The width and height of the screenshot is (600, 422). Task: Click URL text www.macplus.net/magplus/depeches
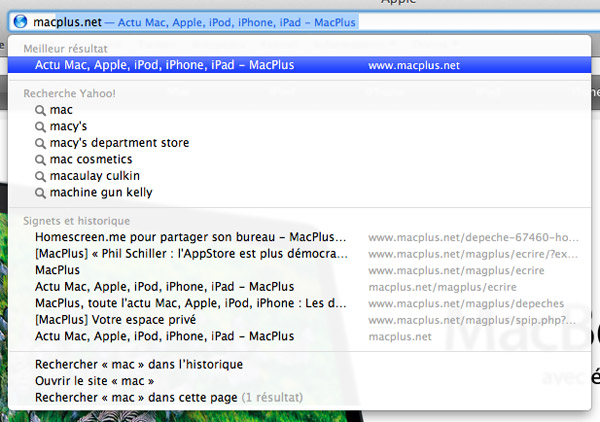coord(466,304)
